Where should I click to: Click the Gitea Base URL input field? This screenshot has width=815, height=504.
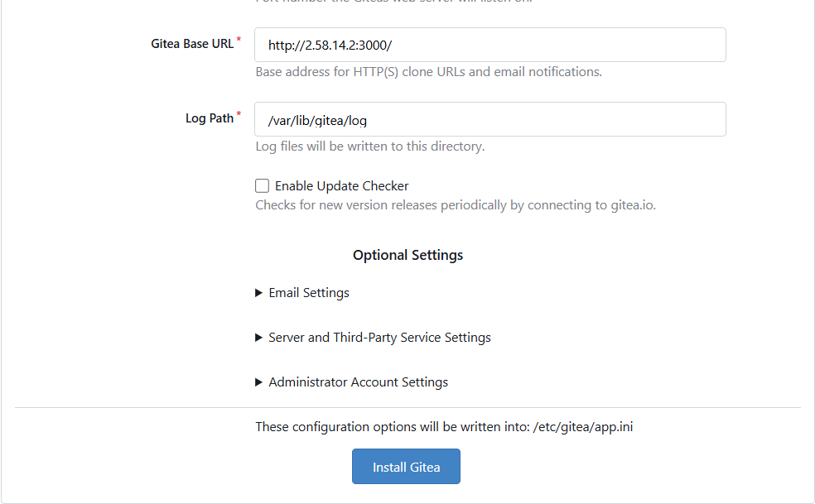[489, 45]
